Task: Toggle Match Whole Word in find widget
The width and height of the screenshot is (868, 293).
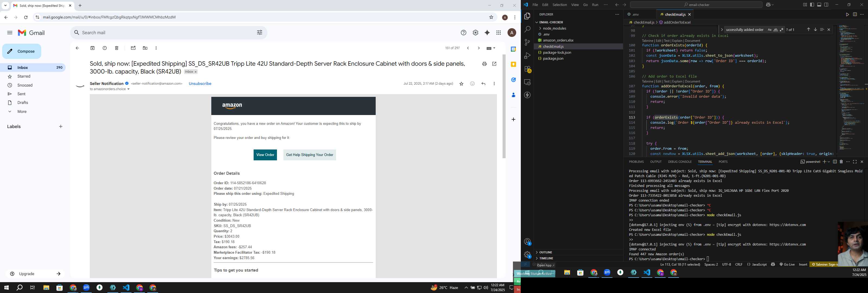Action: [775, 30]
